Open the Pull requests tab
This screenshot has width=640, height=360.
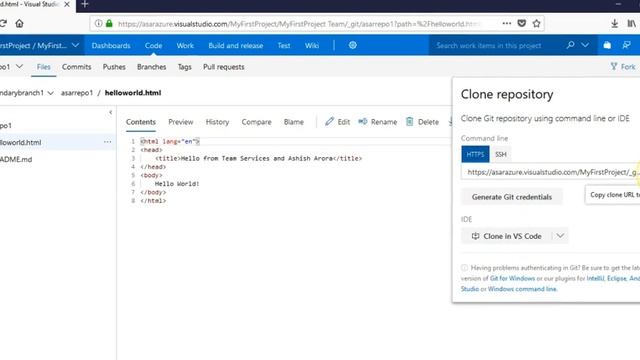pyautogui.click(x=224, y=67)
